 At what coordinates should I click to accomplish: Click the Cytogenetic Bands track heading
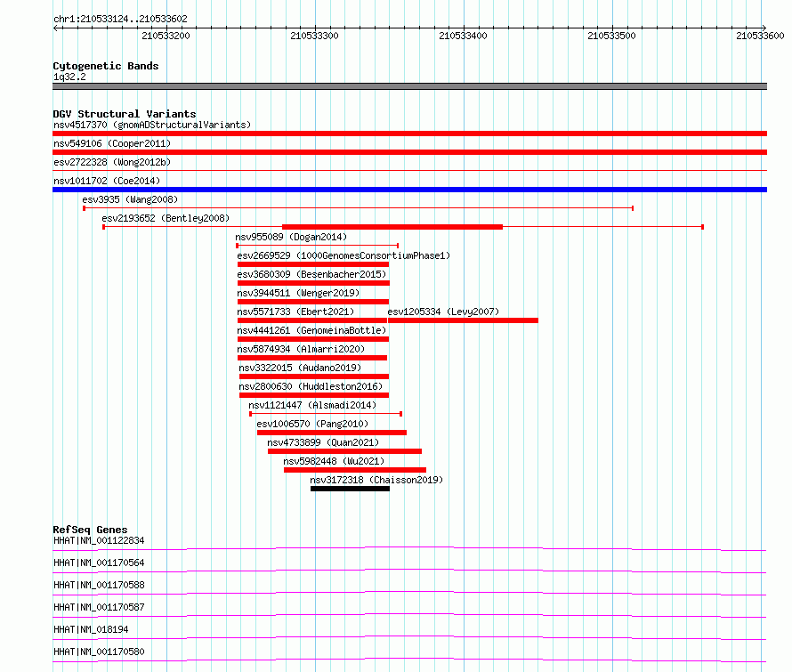click(106, 66)
